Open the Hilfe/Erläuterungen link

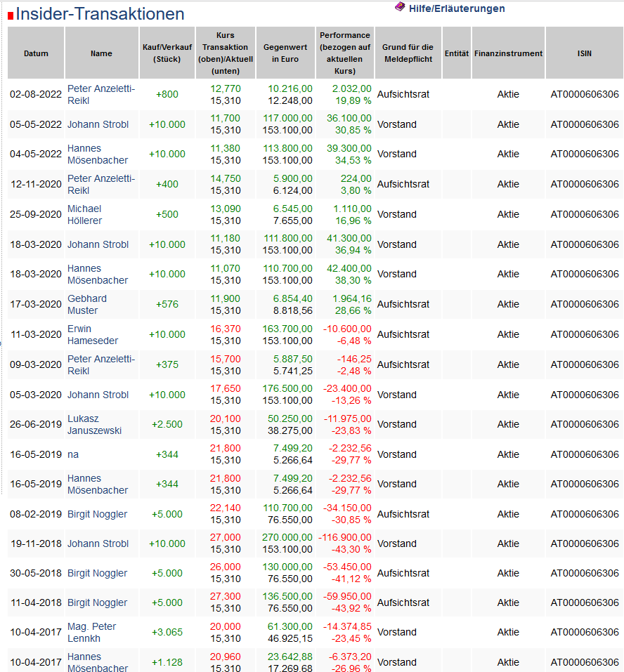click(456, 8)
